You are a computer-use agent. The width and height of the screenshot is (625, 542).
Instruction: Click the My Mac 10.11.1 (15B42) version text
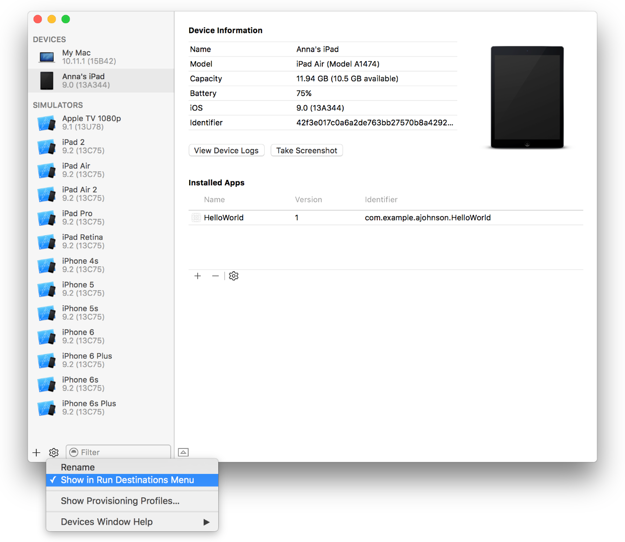click(x=89, y=61)
